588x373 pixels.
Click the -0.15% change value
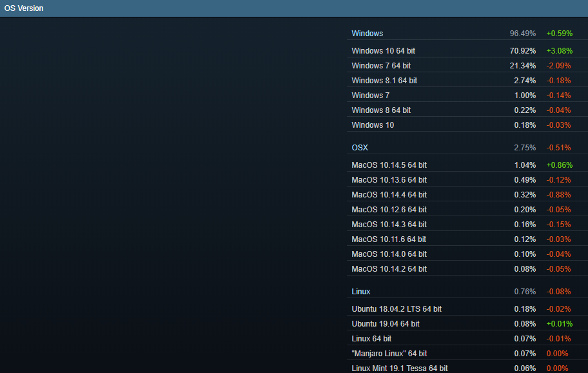coord(558,224)
